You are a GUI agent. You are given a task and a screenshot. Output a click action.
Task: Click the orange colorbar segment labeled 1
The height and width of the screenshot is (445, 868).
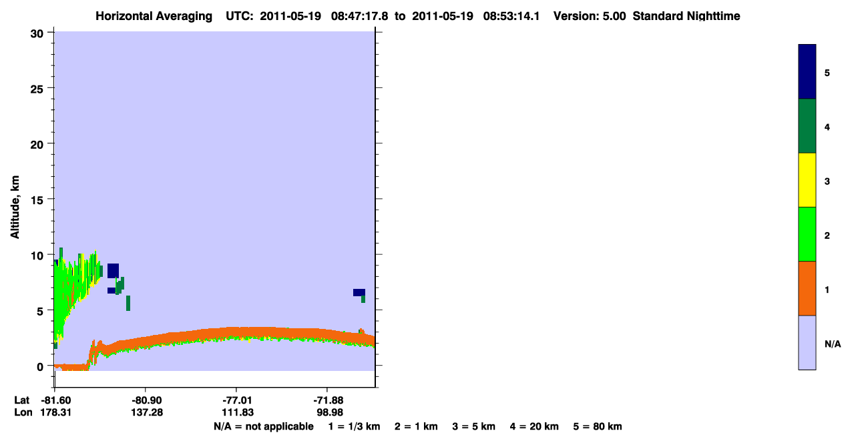click(x=807, y=288)
